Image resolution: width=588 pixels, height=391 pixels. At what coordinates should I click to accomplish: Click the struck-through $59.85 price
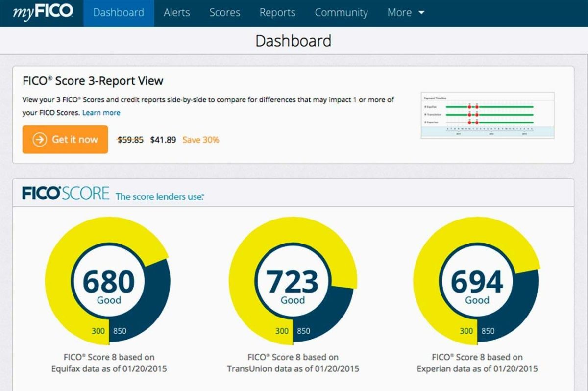[x=130, y=140]
